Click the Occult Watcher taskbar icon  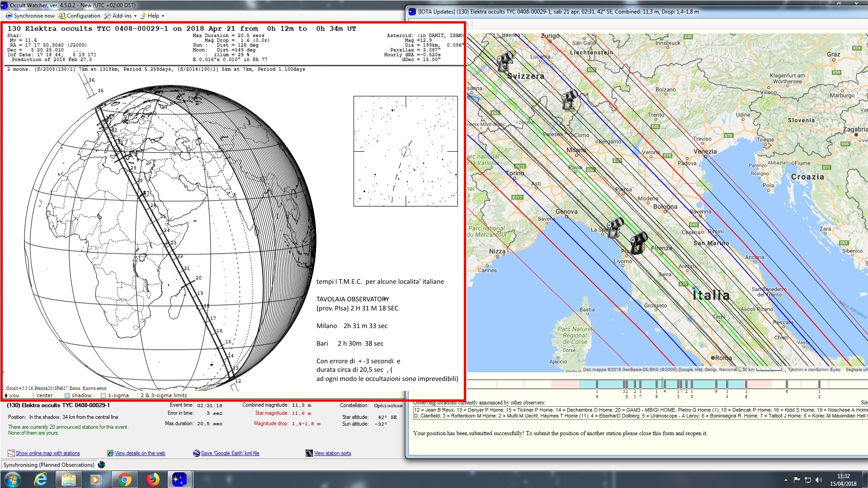coord(180,479)
